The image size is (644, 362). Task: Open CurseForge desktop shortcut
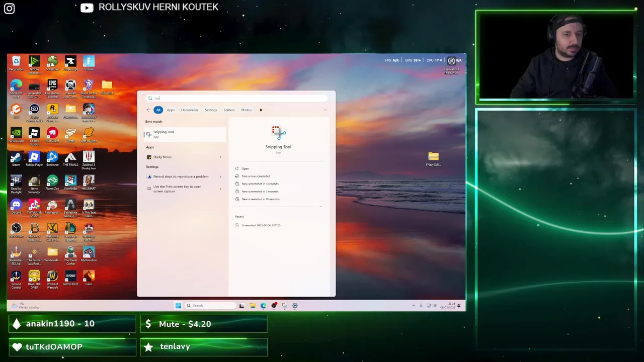70,63
